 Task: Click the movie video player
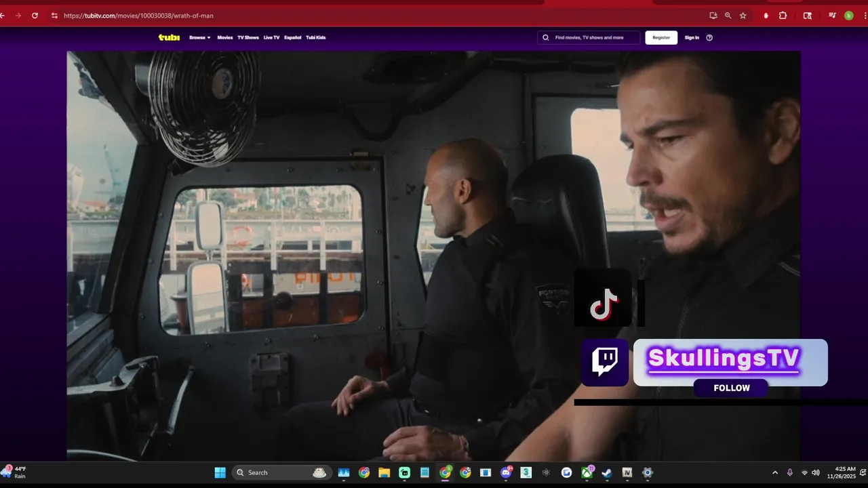(x=433, y=256)
